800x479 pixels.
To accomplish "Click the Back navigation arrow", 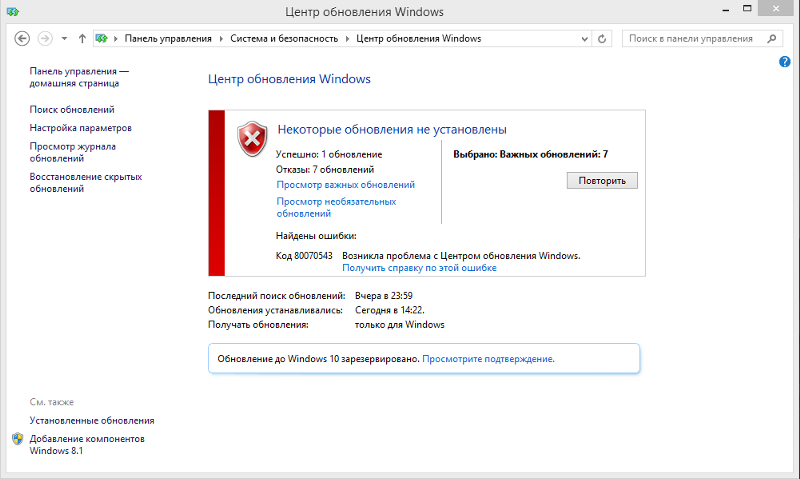I will tap(22, 38).
